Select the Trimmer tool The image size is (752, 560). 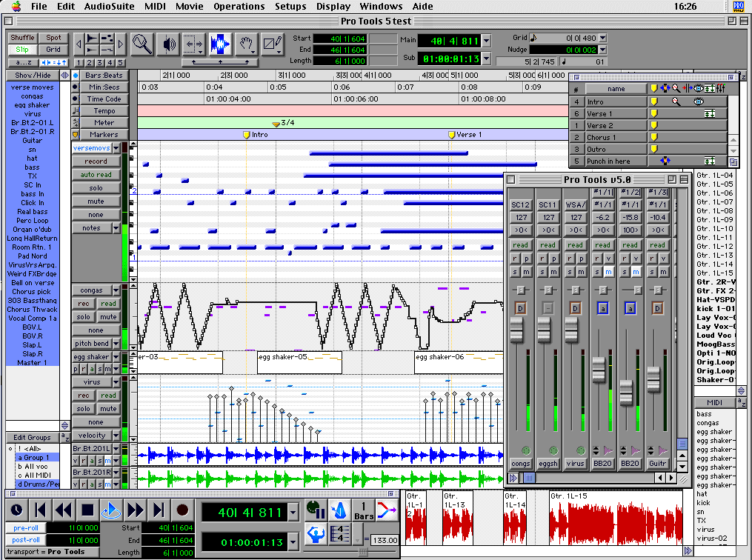pos(193,44)
